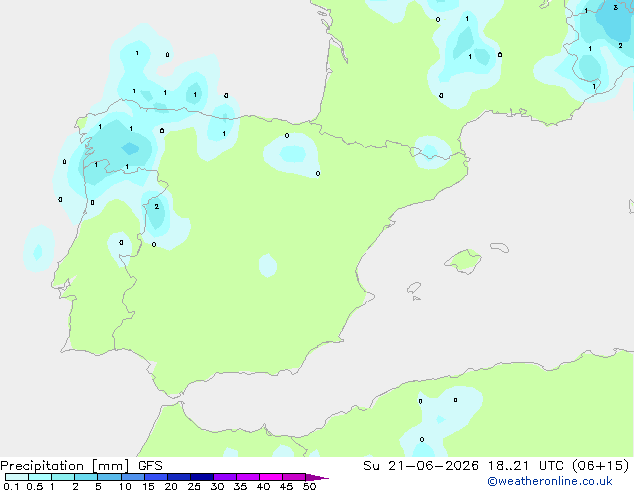Click the '45' legend scale label
Image resolution: width=634 pixels, height=490 pixels.
(286, 486)
